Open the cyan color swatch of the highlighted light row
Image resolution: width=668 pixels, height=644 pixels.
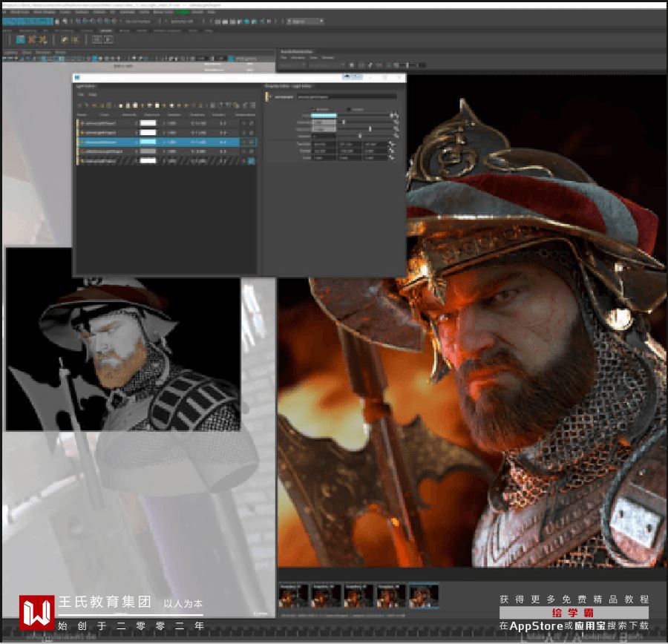tap(148, 142)
